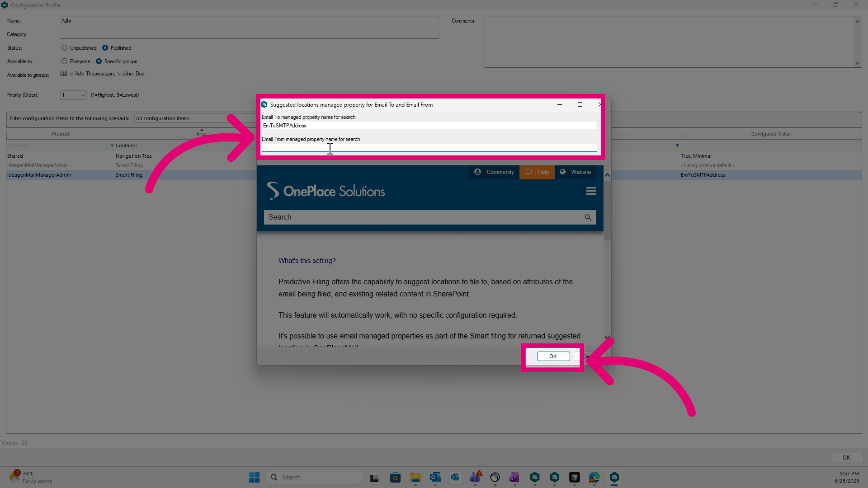The image size is (868, 488).
Task: Open OneNote from the taskbar
Action: coord(514,477)
